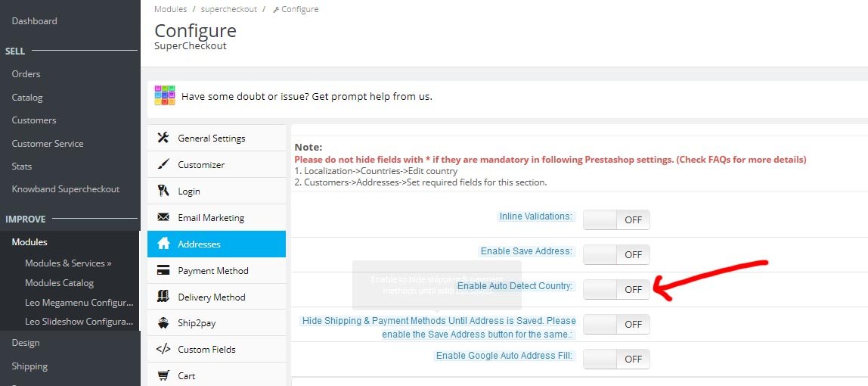Click the Email Marketing envelope icon
This screenshot has height=386, width=868.
click(163, 218)
